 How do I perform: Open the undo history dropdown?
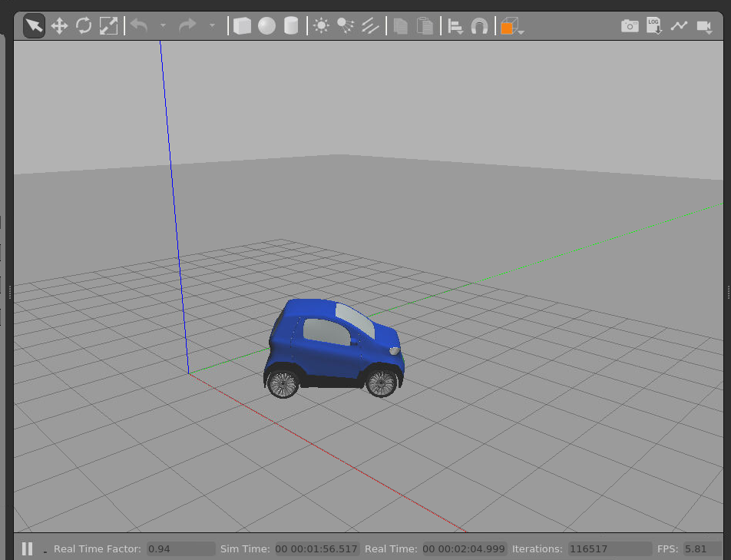click(x=163, y=25)
